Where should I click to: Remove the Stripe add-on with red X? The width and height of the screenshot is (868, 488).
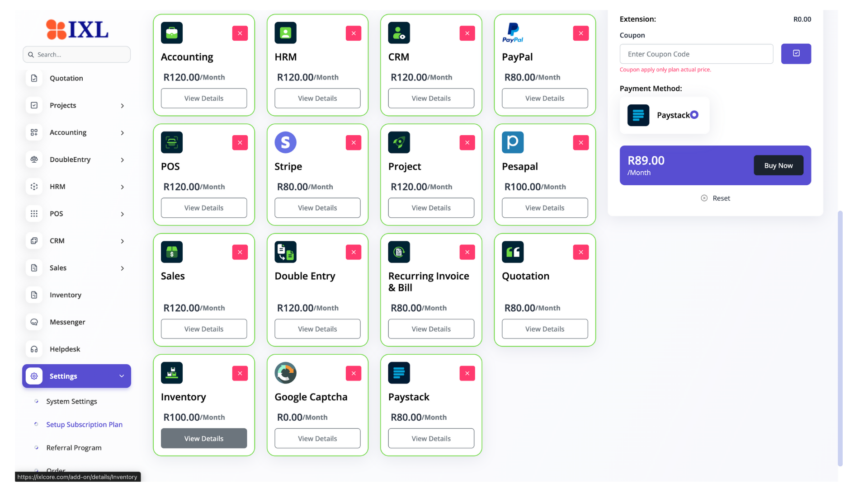(x=354, y=143)
